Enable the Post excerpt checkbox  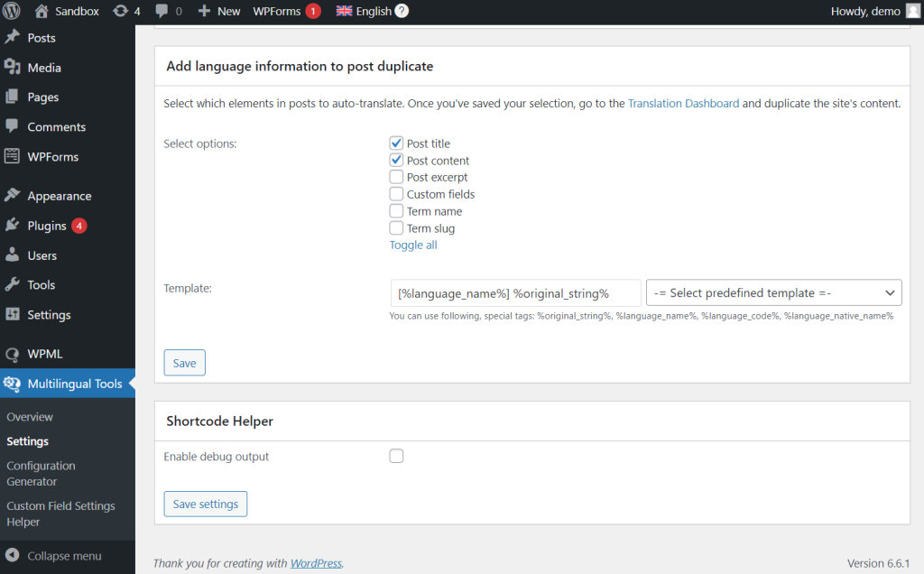pos(396,178)
